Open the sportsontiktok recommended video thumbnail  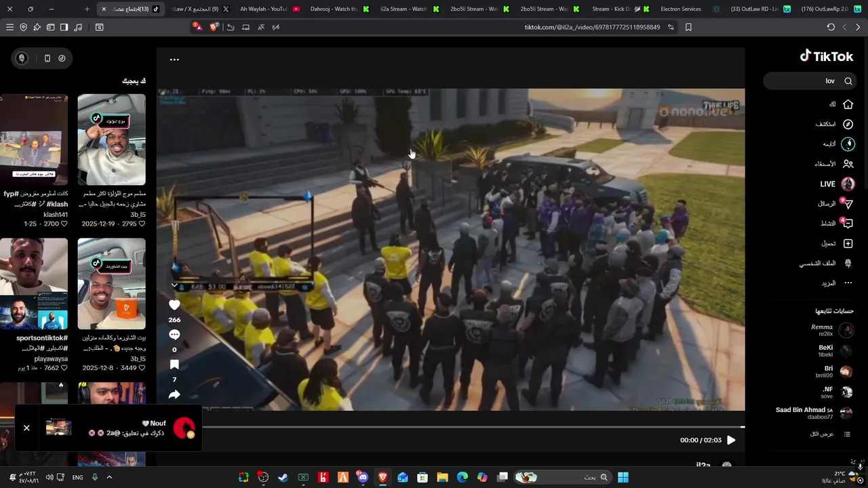(34, 283)
